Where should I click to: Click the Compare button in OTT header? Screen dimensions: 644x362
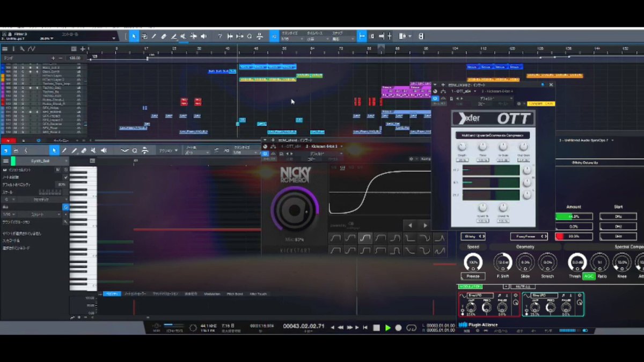[x=541, y=104]
